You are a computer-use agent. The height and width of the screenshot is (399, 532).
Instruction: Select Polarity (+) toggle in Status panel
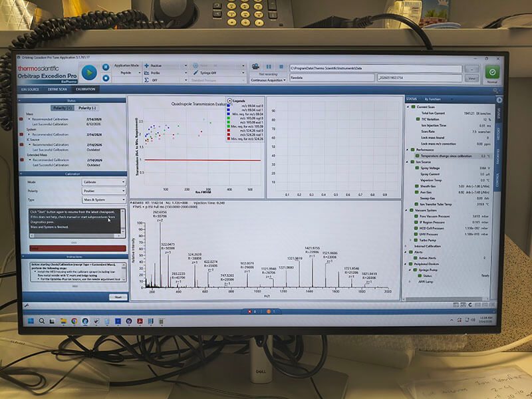tap(62, 108)
